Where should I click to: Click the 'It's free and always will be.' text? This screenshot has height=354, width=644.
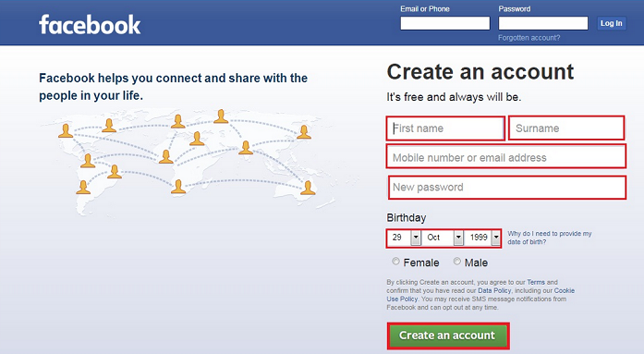coord(454,97)
